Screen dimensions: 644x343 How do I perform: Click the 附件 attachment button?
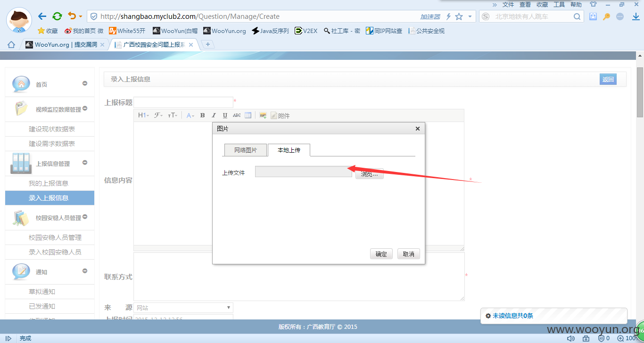pyautogui.click(x=280, y=115)
